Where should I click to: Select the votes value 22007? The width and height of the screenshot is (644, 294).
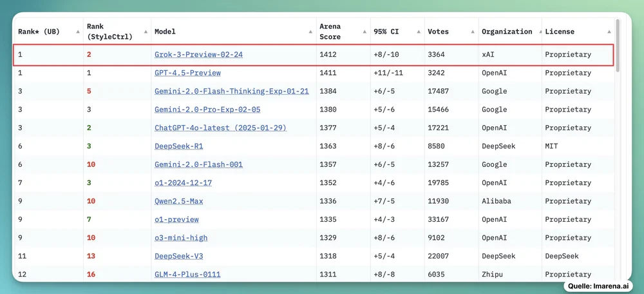tap(438, 256)
